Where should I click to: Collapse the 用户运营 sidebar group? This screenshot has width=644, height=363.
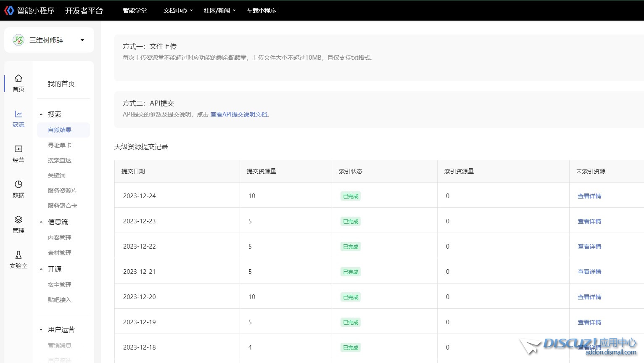point(41,330)
